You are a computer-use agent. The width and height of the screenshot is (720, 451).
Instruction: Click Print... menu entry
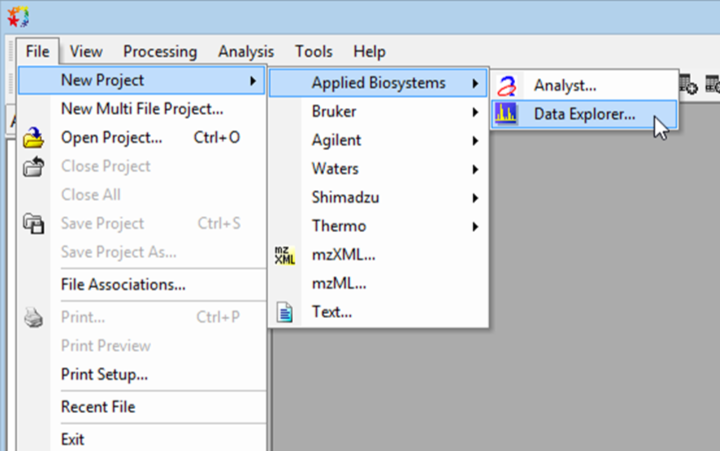coord(141,317)
